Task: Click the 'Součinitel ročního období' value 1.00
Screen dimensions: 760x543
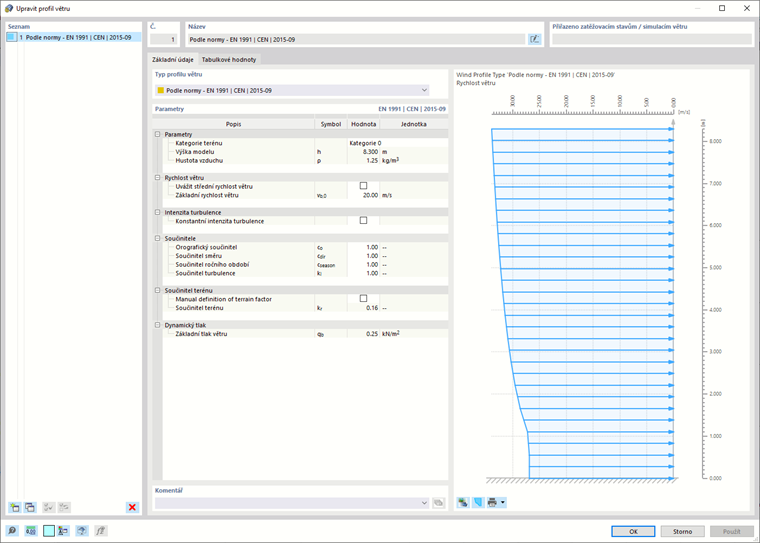Action: (363, 265)
